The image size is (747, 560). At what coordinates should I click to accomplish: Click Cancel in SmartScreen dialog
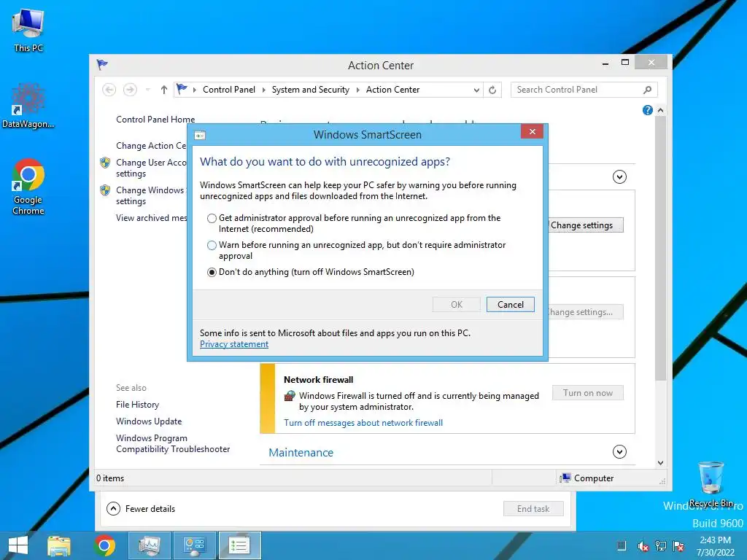[510, 305]
